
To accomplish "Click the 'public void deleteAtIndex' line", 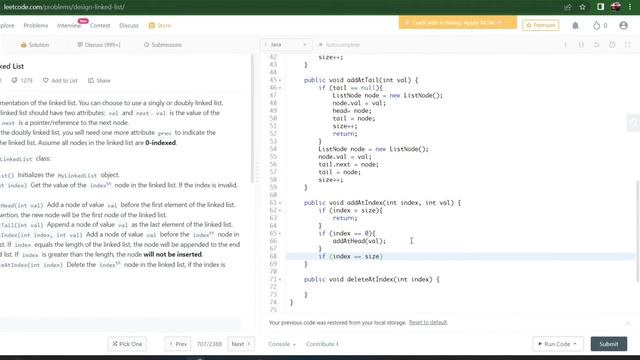I will coord(371,280).
